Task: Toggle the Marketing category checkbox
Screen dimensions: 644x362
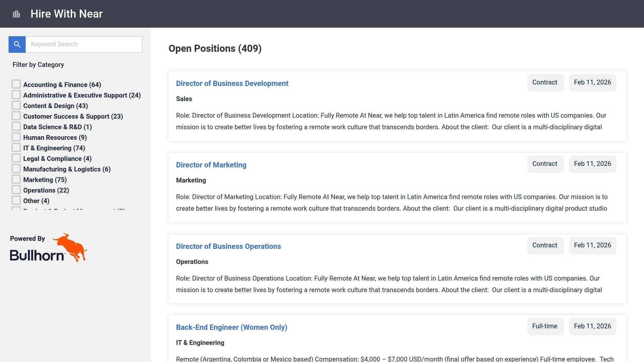Action: point(16,179)
